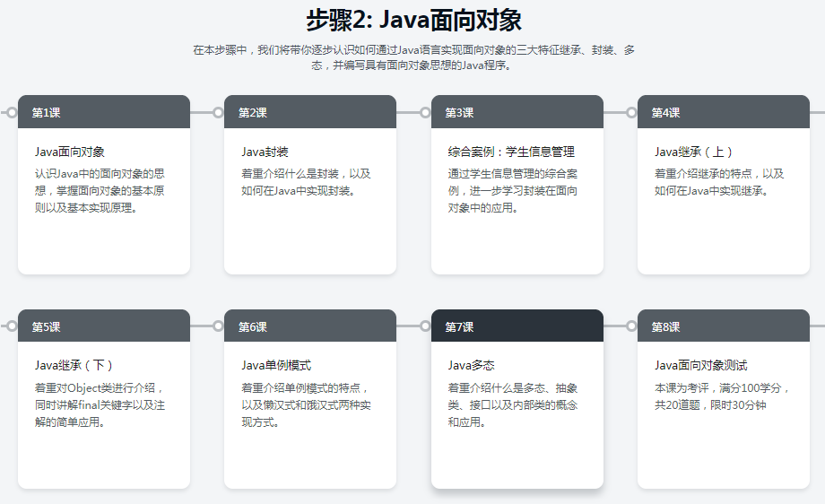
Task: Click the timeline circle before 第8课
Action: [631, 326]
